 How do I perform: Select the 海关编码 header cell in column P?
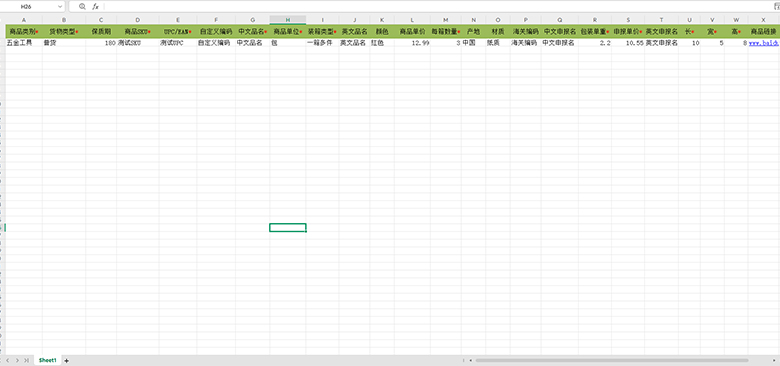click(525, 31)
